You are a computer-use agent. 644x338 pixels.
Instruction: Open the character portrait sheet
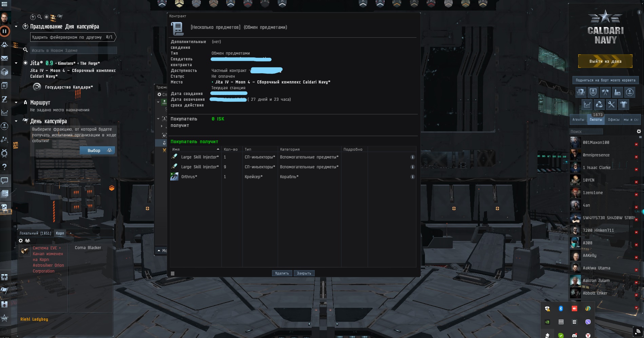point(5,18)
